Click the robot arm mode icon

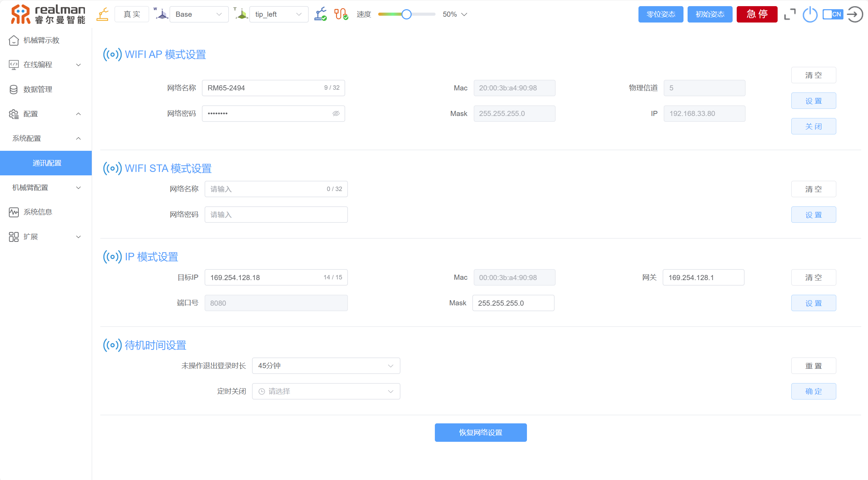[x=102, y=14]
